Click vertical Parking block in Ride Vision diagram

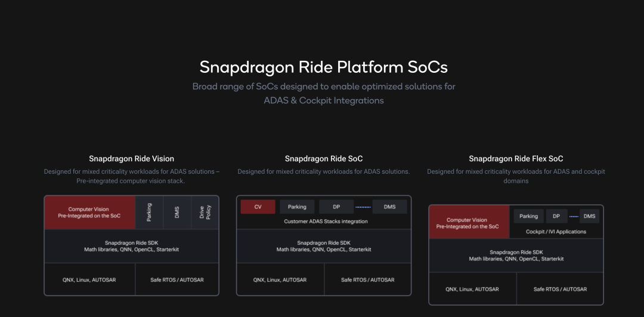(149, 213)
